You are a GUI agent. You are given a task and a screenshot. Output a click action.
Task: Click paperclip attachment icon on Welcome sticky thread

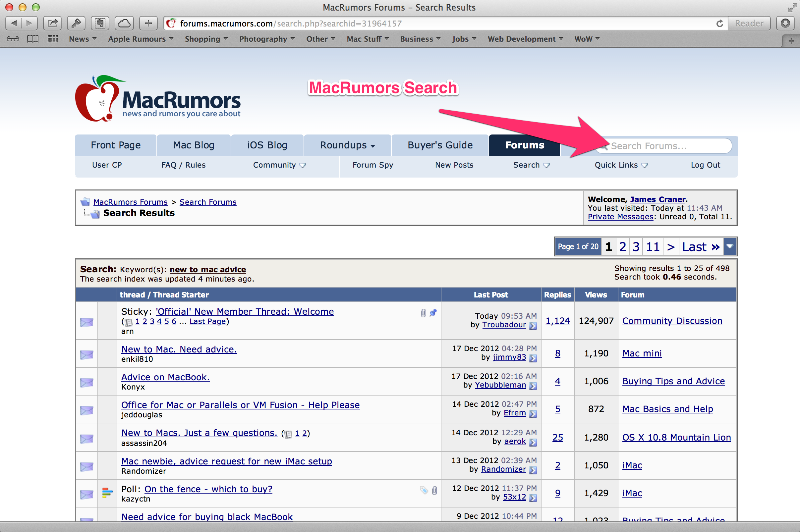pyautogui.click(x=423, y=313)
